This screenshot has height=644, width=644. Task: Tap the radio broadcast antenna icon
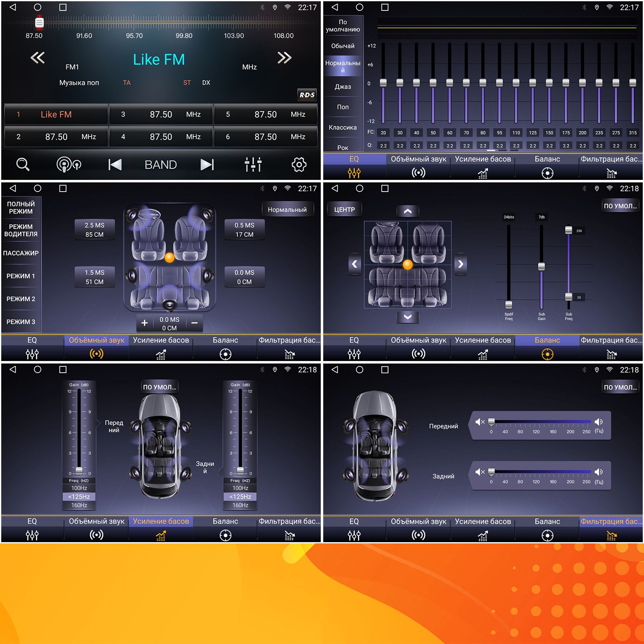click(68, 165)
